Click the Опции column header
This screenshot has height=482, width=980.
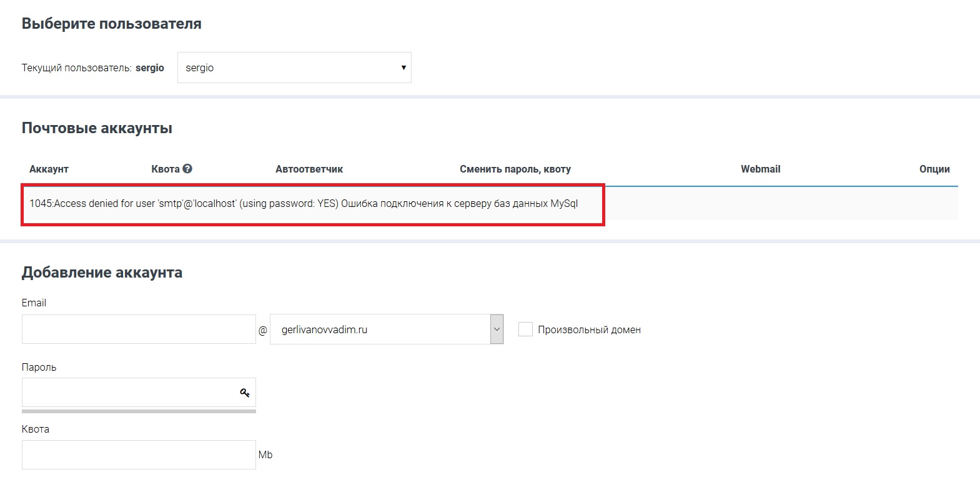coord(934,169)
